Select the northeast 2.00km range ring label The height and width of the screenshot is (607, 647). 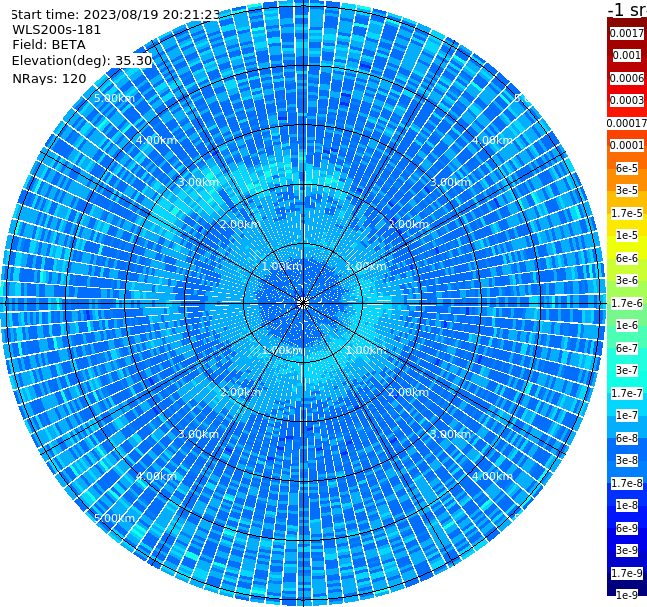click(409, 224)
